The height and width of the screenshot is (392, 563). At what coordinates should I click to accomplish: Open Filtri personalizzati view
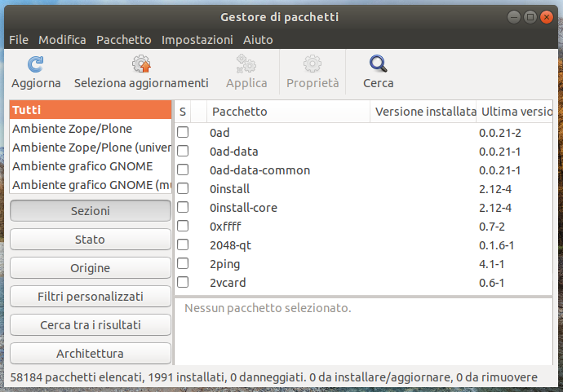pyautogui.click(x=90, y=297)
